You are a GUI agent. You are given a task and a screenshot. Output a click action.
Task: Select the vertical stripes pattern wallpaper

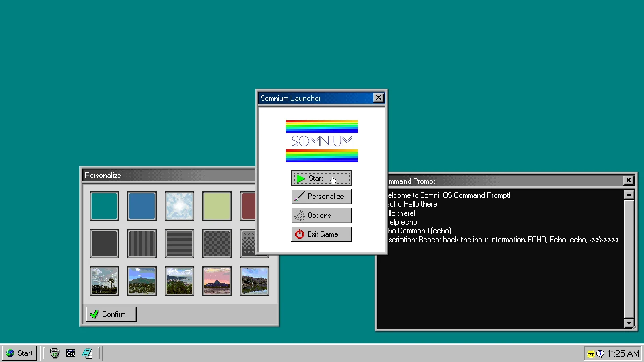142,244
